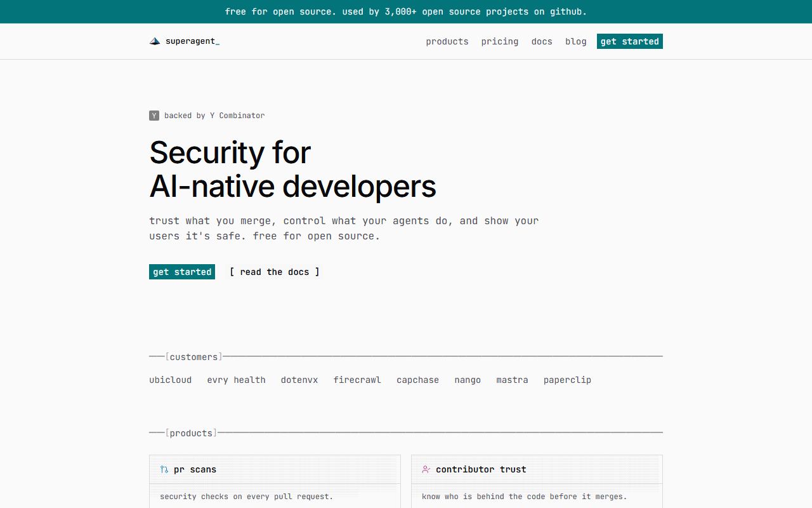Viewport: 812px width, 508px height.
Task: Click the contributor trust person icon
Action: click(426, 469)
